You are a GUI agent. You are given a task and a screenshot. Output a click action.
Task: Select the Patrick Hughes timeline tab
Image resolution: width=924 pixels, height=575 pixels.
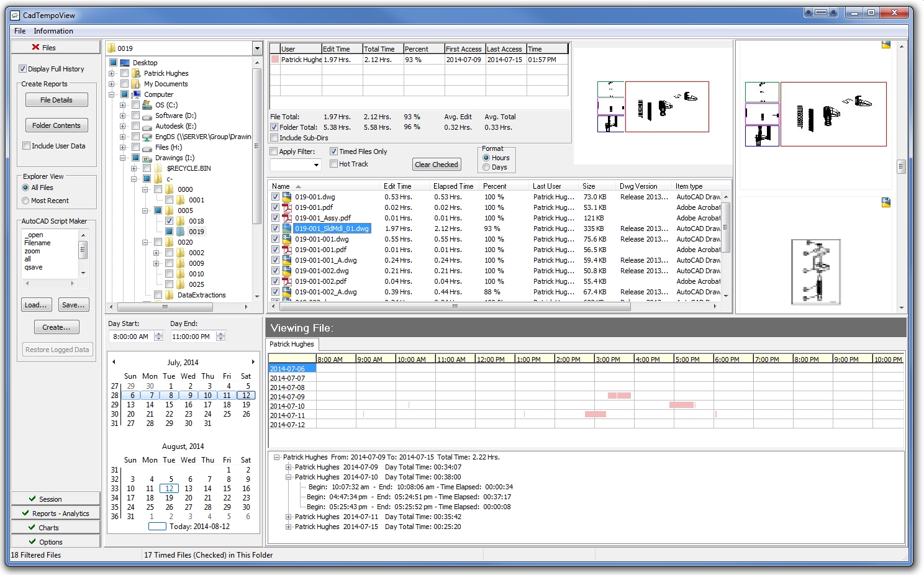pos(292,344)
